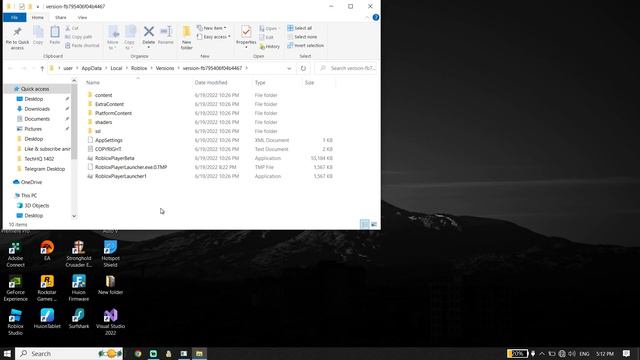Open 3D Objects in navigation pane
Screen dimensions: 640x360
pos(36,205)
